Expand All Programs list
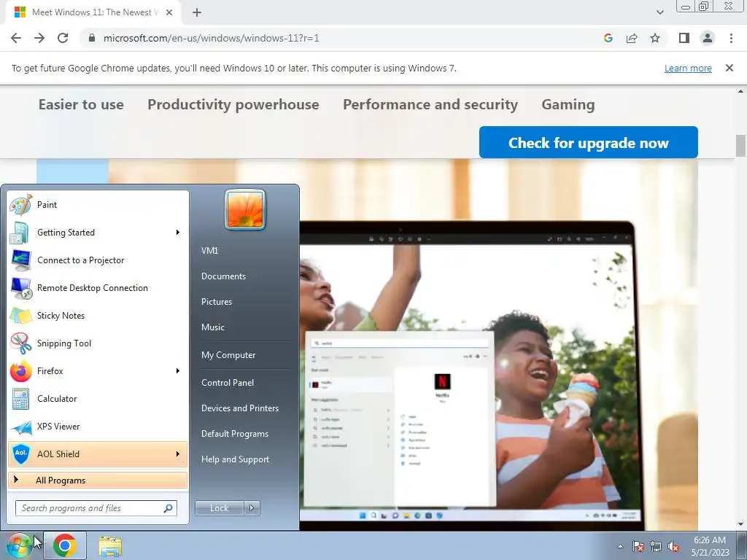 [98, 481]
